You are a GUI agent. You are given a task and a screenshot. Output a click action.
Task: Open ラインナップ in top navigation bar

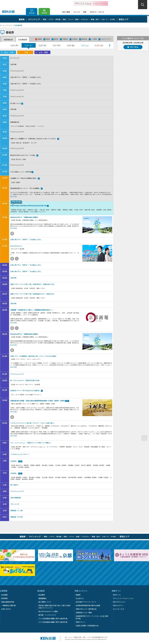[34, 19]
